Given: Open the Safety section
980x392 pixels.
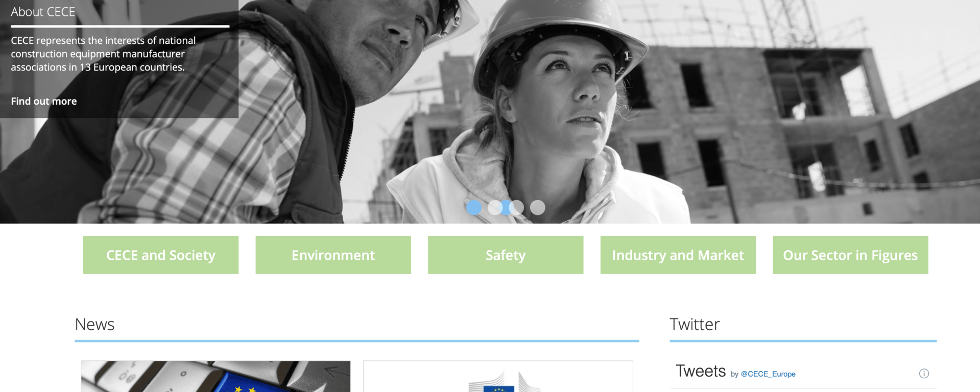Looking at the screenshot, I should (x=506, y=255).
